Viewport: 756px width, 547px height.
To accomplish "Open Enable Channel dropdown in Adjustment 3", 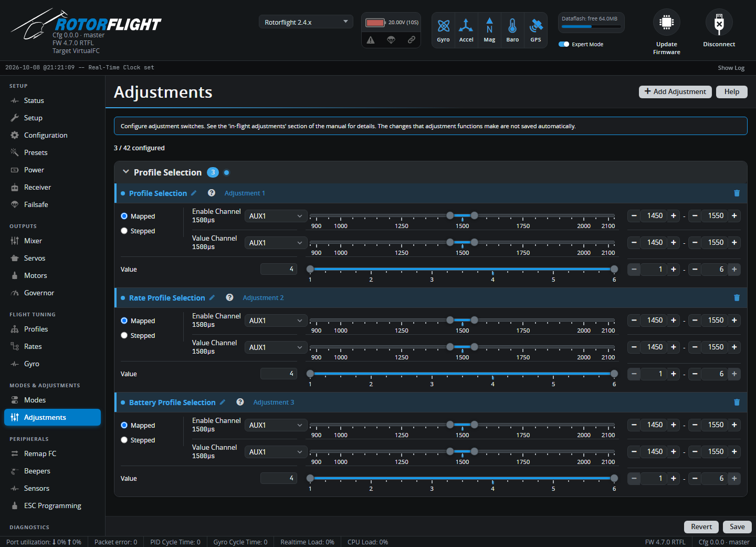I will (276, 425).
